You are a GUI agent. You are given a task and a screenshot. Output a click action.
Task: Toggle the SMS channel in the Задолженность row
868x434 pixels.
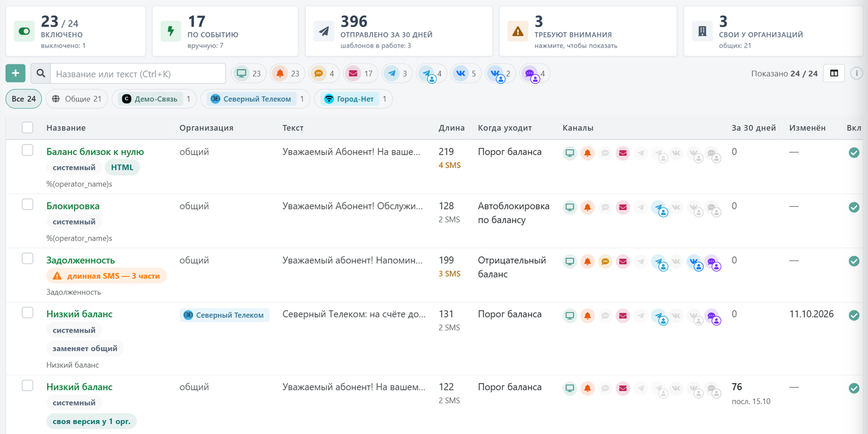[x=605, y=261]
